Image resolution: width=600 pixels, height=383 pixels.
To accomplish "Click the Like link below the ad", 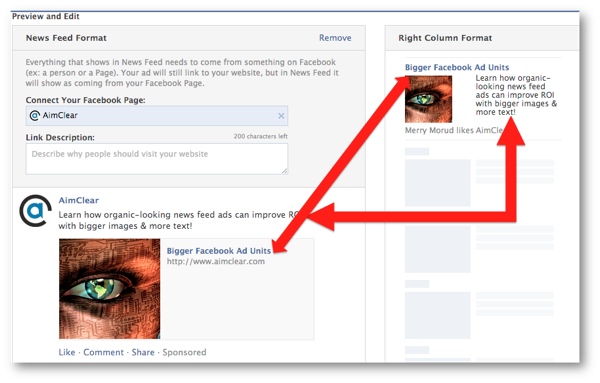I will (67, 352).
